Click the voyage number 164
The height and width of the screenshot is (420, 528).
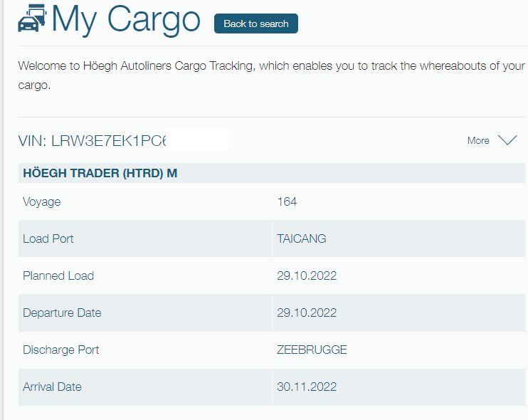click(x=287, y=201)
